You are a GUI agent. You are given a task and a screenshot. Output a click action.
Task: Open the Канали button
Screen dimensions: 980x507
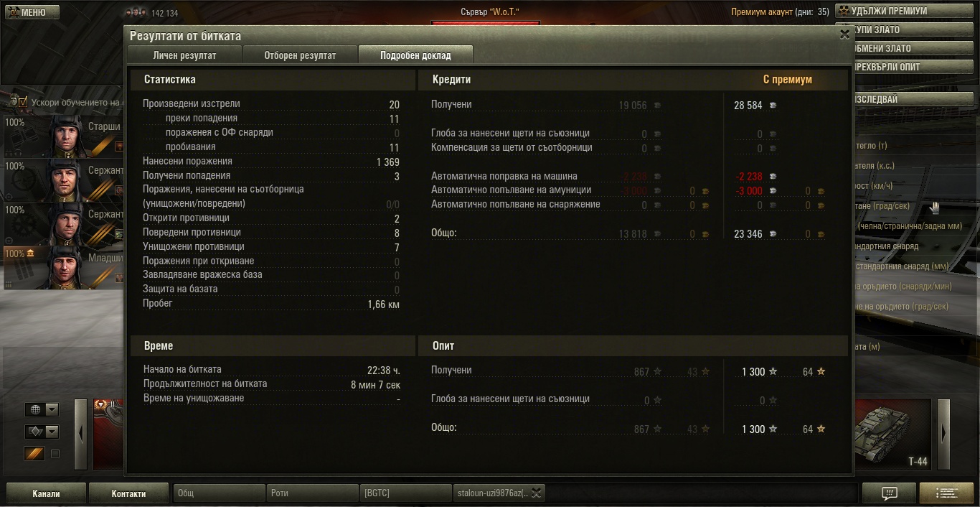coord(46,493)
